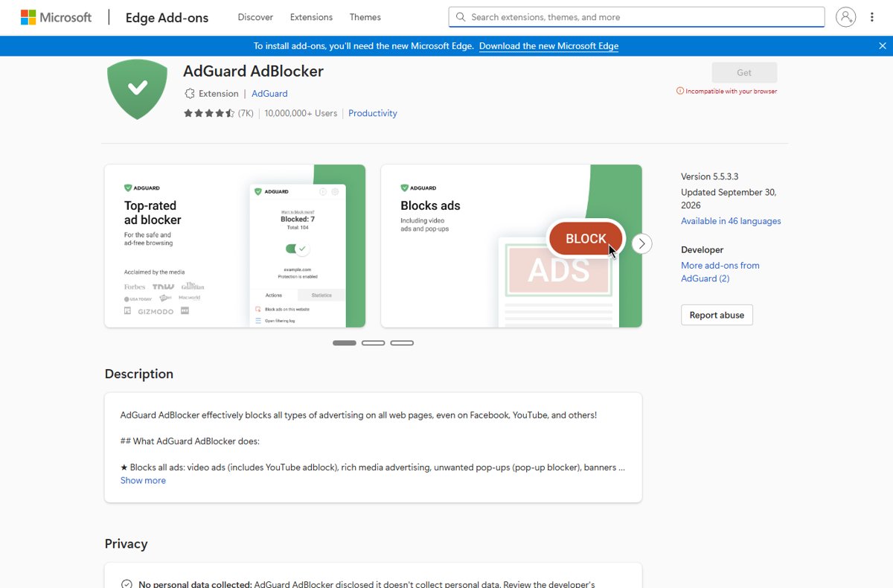Click the Incompatible with your browser warning
The image size is (893, 588).
coord(726,91)
